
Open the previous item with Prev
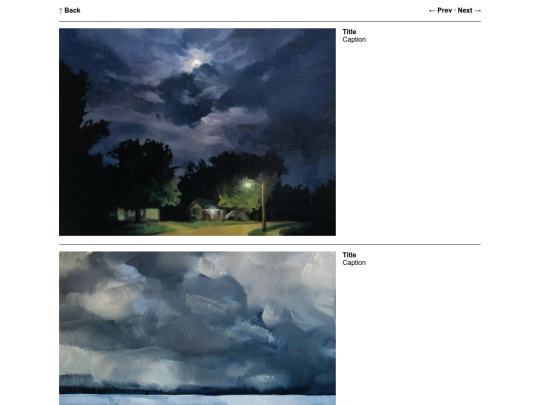click(x=445, y=10)
